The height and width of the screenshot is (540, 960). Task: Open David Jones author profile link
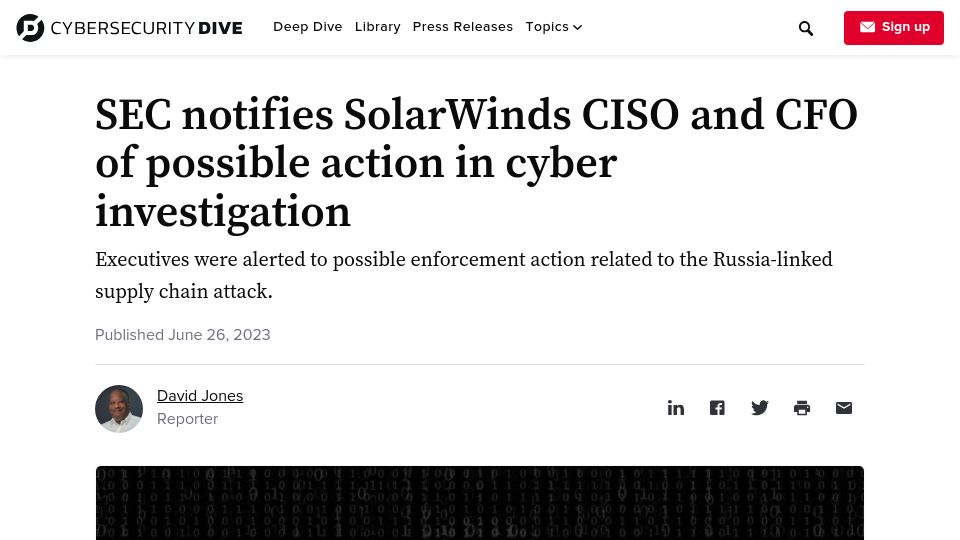click(x=200, y=396)
